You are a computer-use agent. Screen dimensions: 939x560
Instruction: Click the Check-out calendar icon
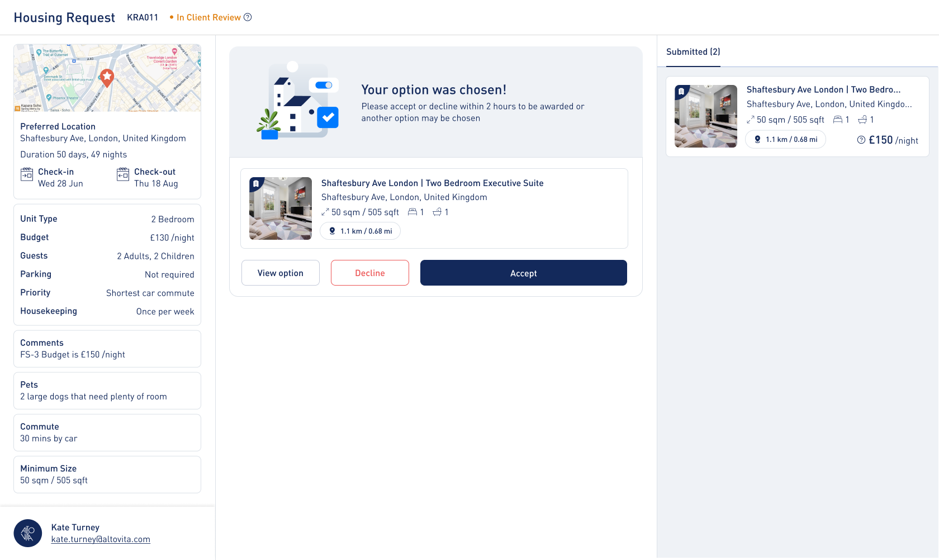point(123,174)
